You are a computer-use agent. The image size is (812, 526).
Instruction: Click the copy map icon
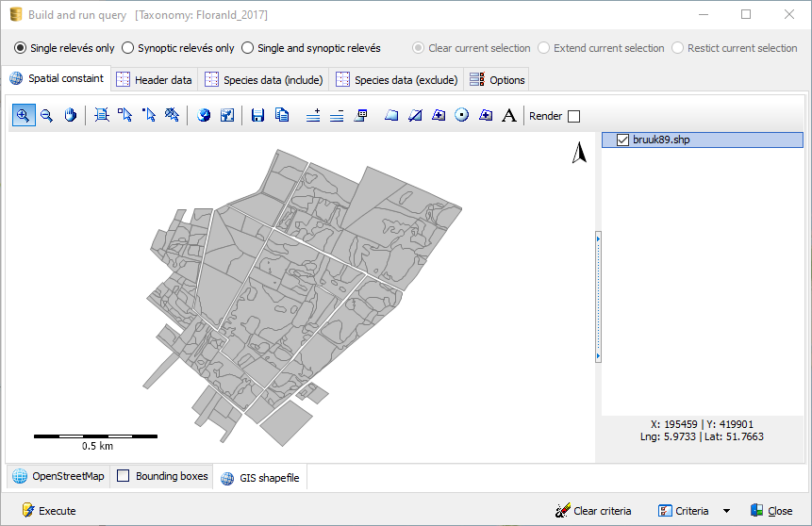pyautogui.click(x=281, y=115)
